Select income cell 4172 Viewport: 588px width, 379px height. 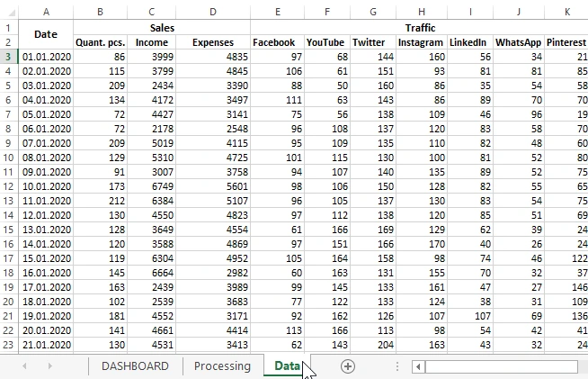pyautogui.click(x=152, y=100)
